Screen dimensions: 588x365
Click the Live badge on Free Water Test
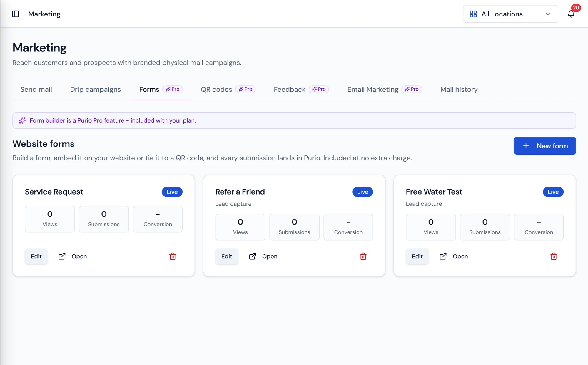point(553,192)
